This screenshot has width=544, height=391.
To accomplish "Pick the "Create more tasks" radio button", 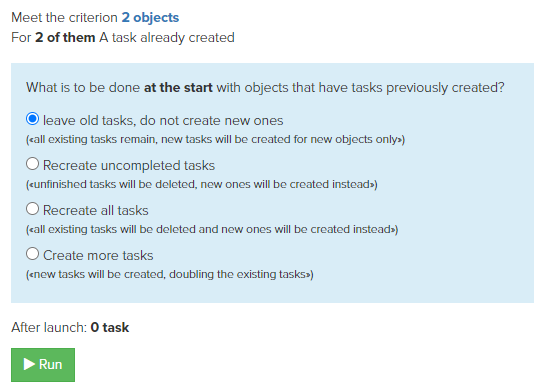I will (33, 254).
